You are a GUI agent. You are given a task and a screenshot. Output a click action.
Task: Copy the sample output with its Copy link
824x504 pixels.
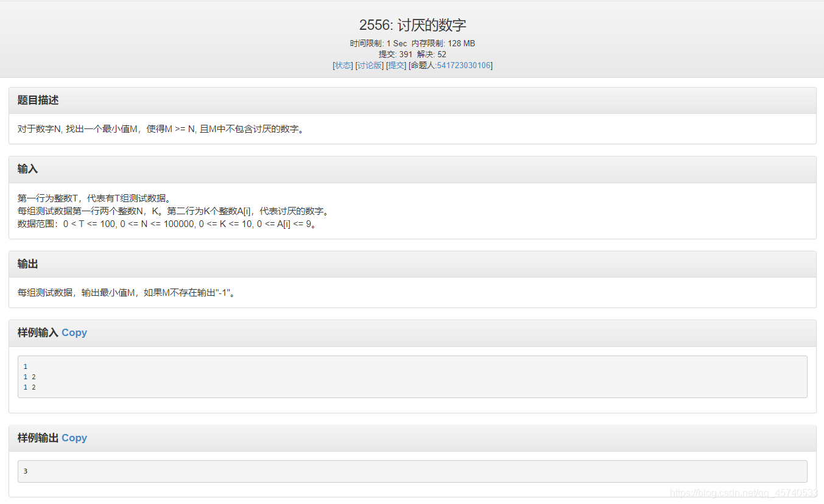tap(74, 438)
